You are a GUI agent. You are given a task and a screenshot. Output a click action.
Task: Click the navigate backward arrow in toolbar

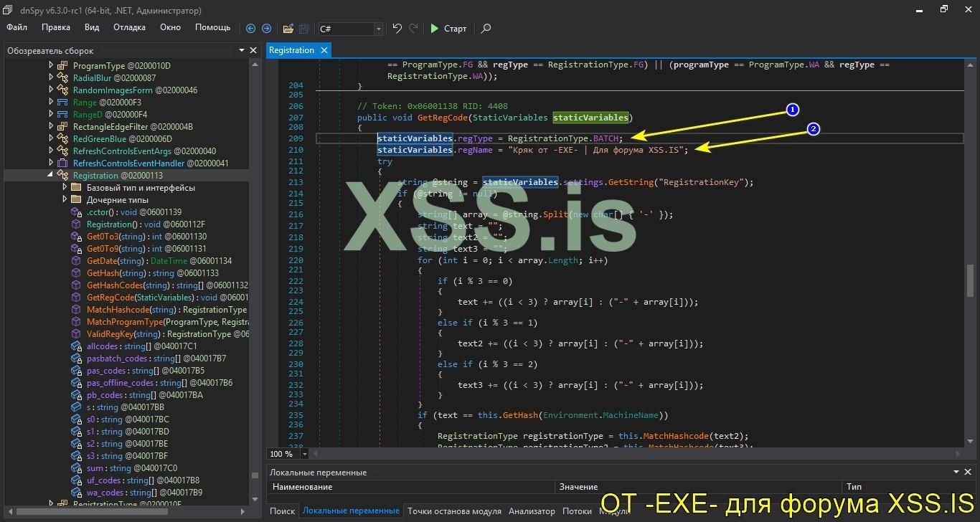pyautogui.click(x=250, y=29)
